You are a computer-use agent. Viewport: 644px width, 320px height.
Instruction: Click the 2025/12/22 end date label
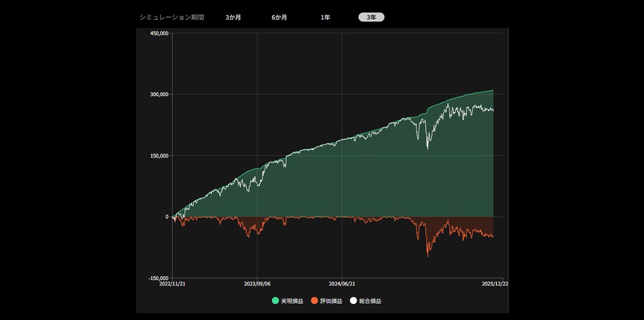(495, 284)
